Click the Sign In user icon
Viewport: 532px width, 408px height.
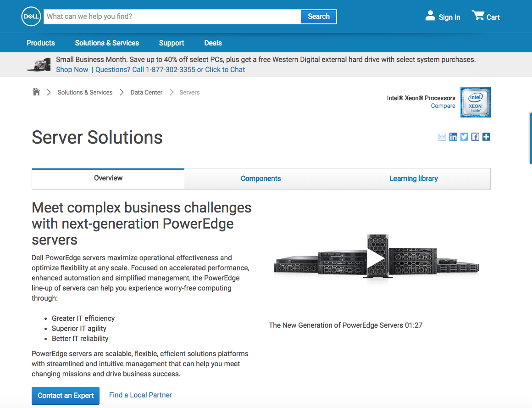pyautogui.click(x=430, y=16)
